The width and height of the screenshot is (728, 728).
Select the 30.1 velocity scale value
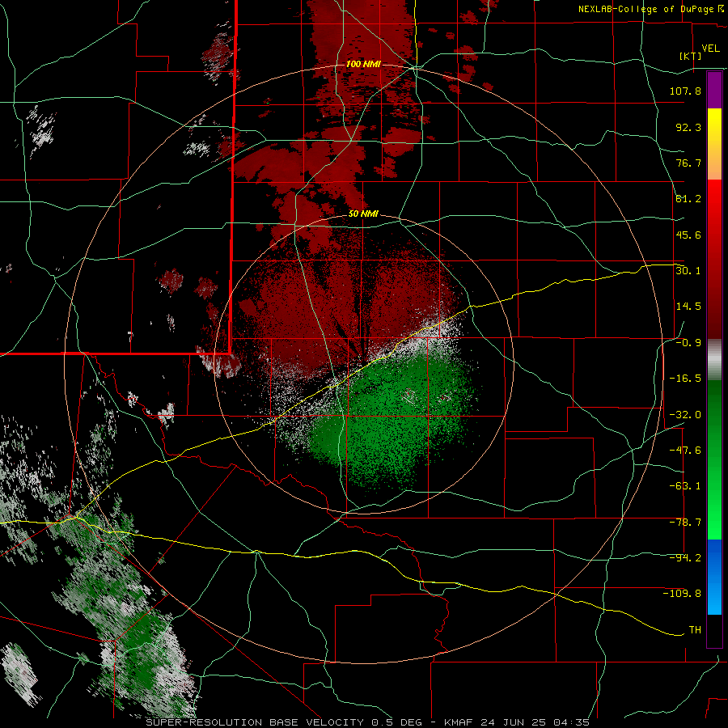pos(688,271)
